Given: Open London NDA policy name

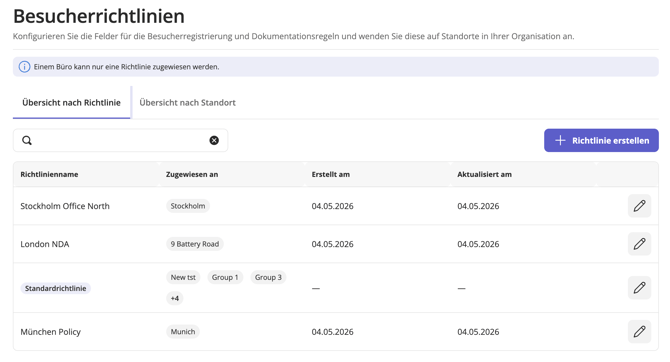Looking at the screenshot, I should click(45, 244).
